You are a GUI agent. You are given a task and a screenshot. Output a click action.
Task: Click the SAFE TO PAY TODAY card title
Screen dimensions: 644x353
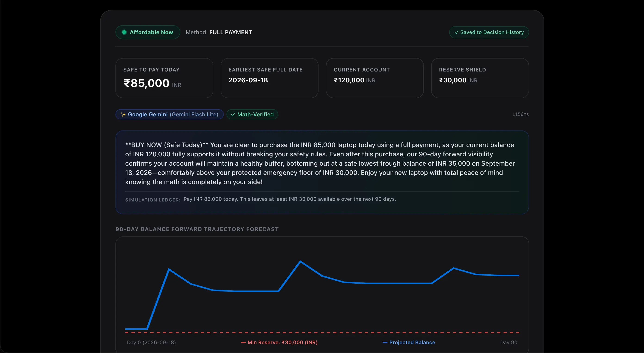152,70
